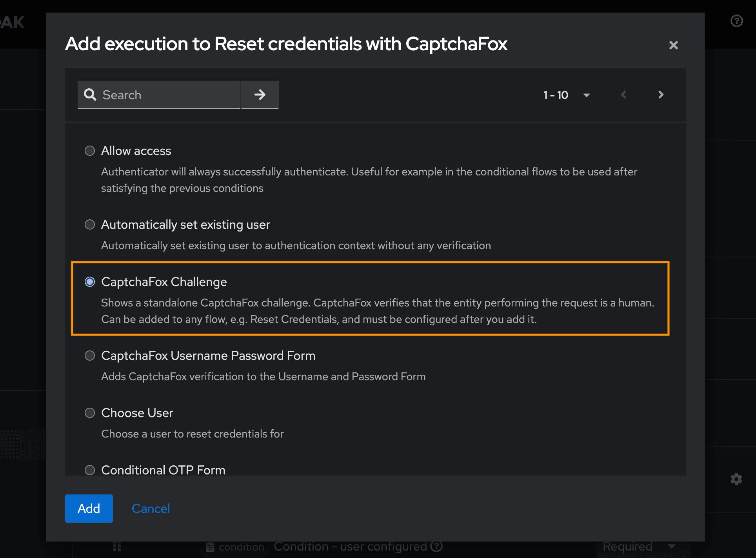This screenshot has height=558, width=756.
Task: Click help icon next to Condition - user configured
Action: (x=436, y=546)
